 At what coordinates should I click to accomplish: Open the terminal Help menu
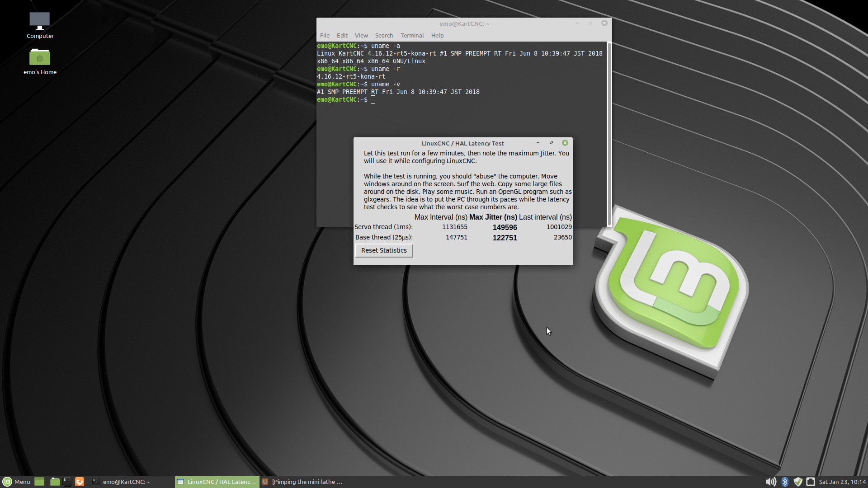(437, 35)
